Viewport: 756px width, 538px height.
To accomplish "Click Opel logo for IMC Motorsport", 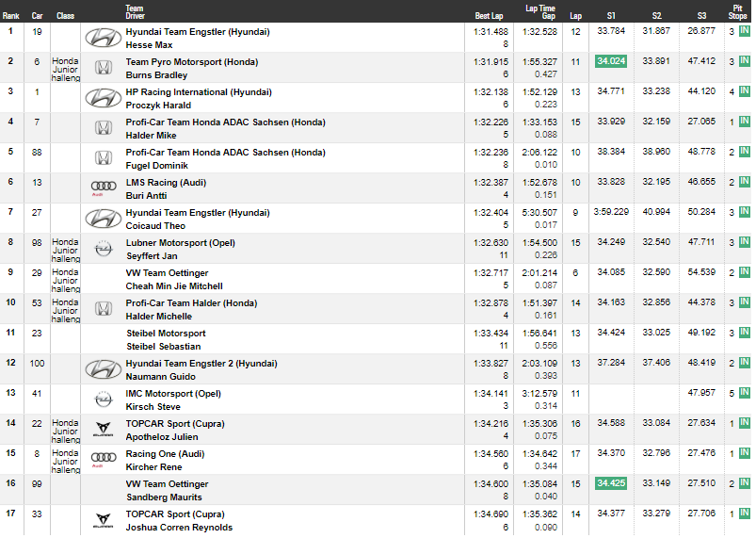I will coord(104,399).
